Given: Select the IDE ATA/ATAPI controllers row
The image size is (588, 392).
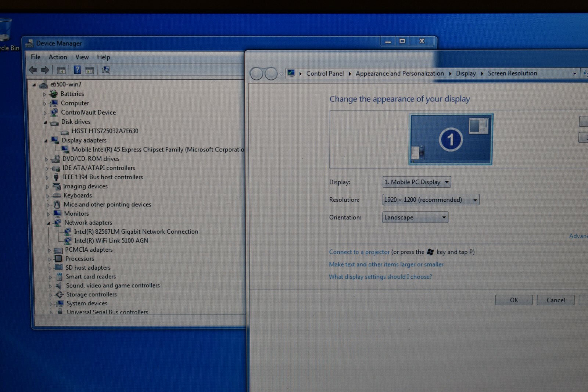Looking at the screenshot, I should [98, 168].
